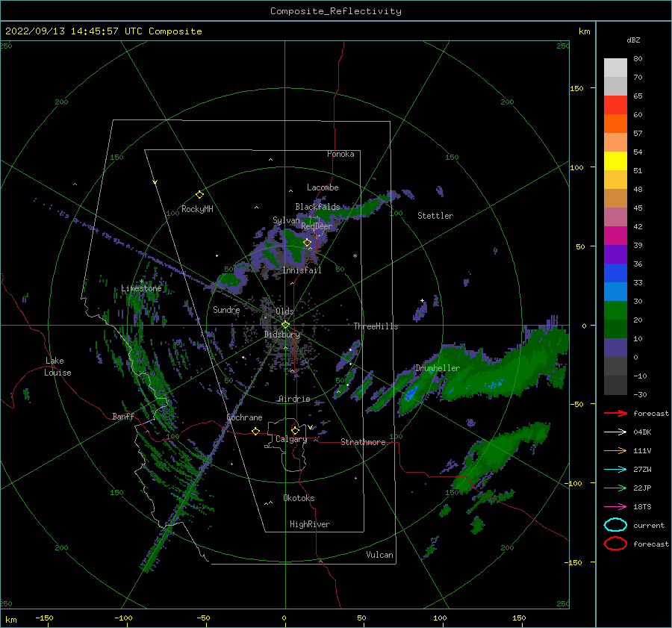
Task: Click the white 04DK arrow icon
Action: pyautogui.click(x=615, y=432)
